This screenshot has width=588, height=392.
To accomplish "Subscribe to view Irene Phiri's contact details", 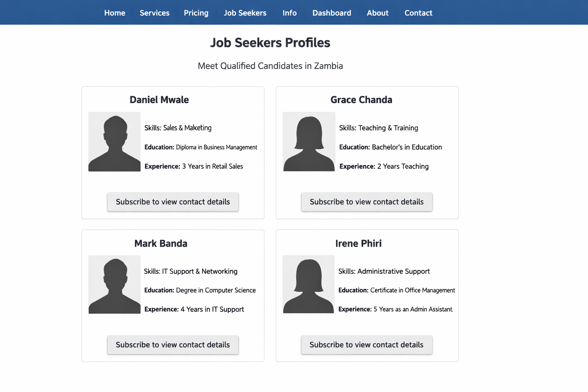I will 366,345.
